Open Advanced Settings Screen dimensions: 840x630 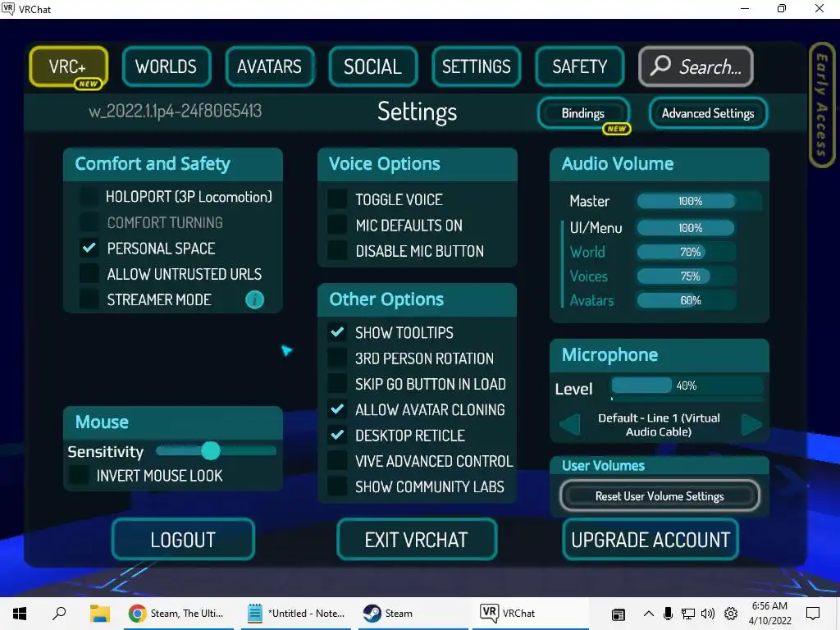tap(708, 113)
